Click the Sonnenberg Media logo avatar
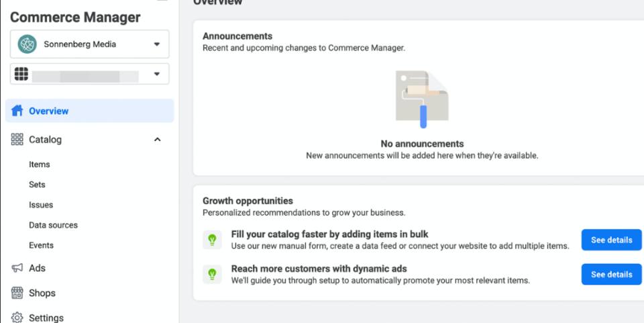 point(27,44)
